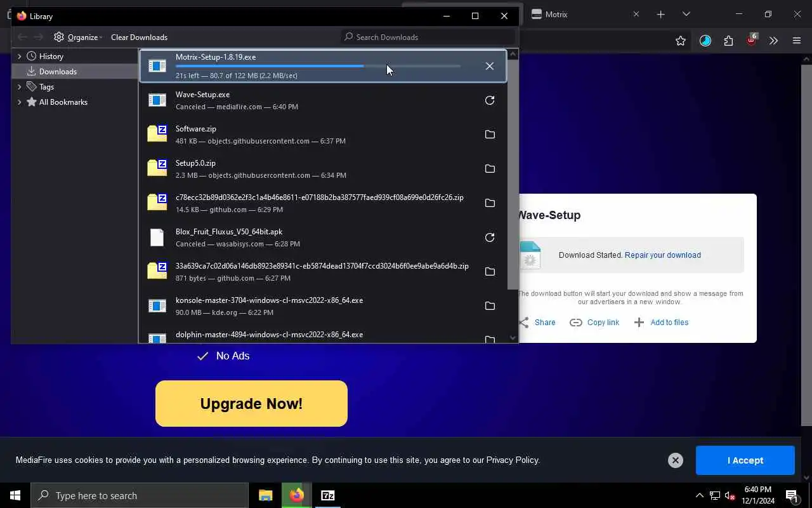This screenshot has width=812, height=508.
Task: Open the Windows Start menu
Action: [15, 495]
